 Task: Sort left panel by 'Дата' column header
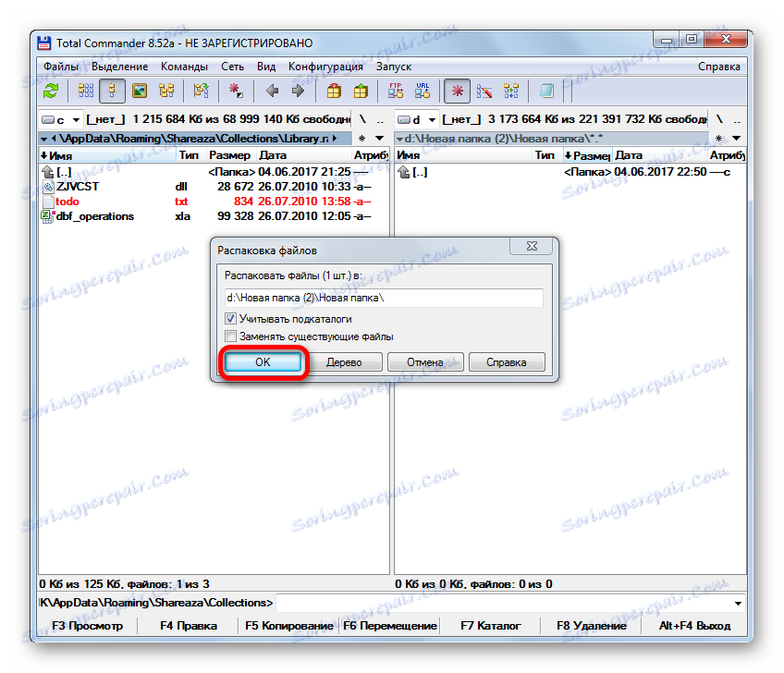[x=304, y=155]
